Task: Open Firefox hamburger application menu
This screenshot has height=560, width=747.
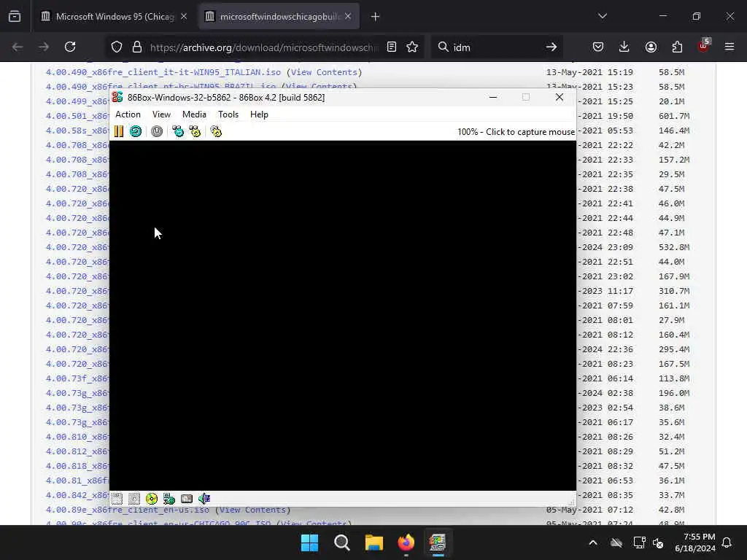Action: coord(729,47)
